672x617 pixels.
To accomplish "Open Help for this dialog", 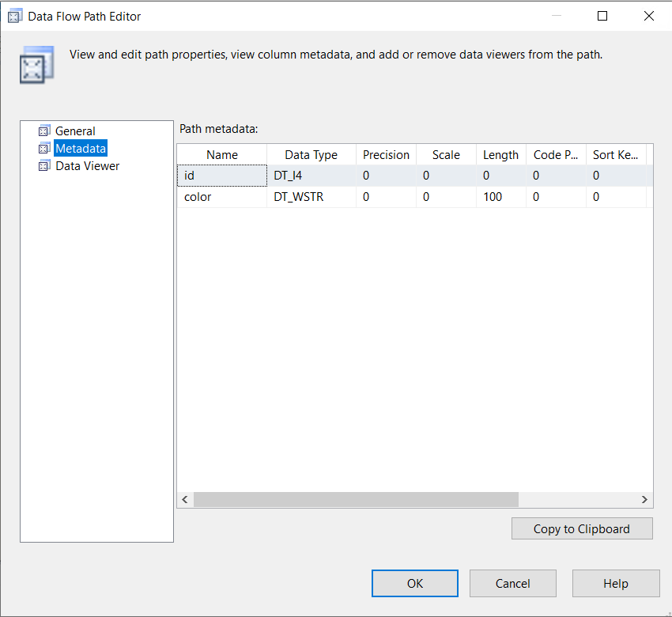I will click(x=615, y=583).
